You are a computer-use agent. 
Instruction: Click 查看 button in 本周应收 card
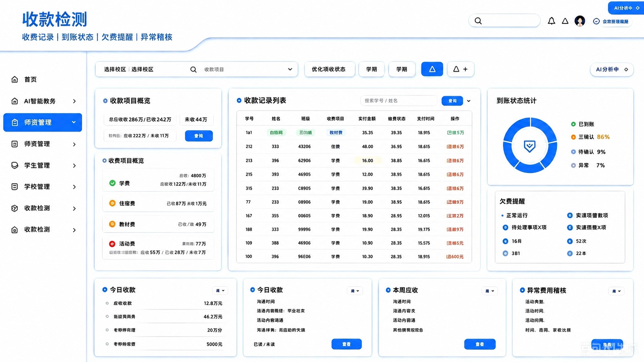pyautogui.click(x=480, y=344)
